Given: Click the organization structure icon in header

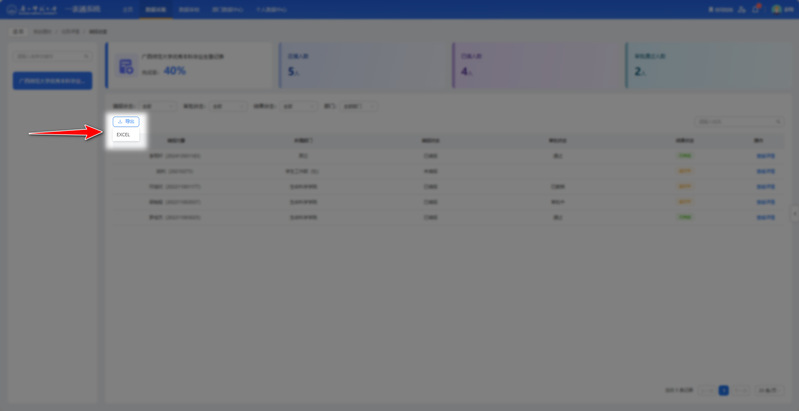Looking at the screenshot, I should 741,9.
